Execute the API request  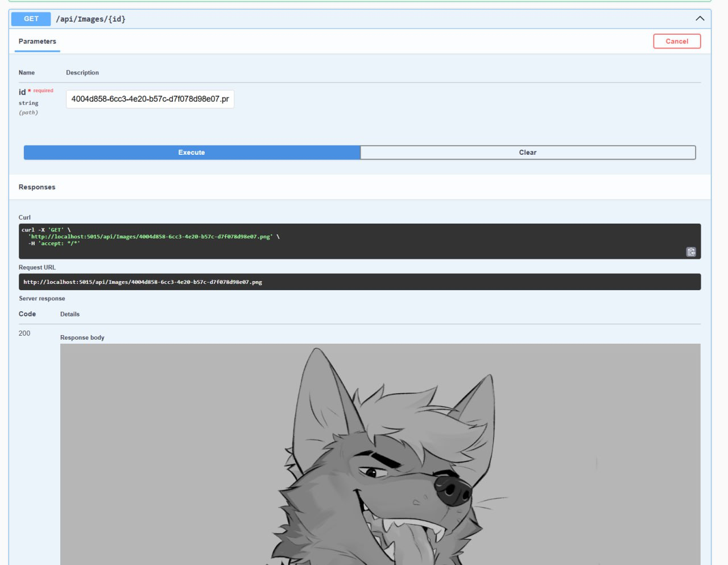pyautogui.click(x=192, y=152)
